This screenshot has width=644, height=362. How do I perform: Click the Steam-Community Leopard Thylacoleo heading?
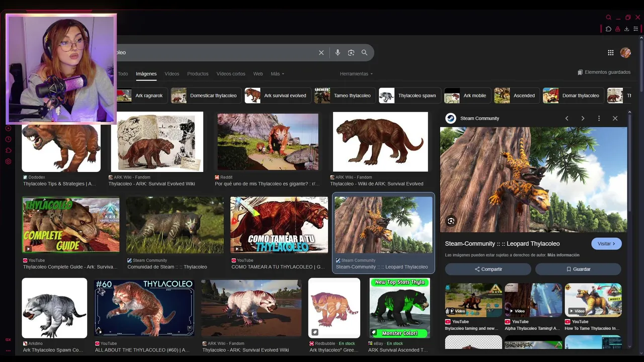502,244
